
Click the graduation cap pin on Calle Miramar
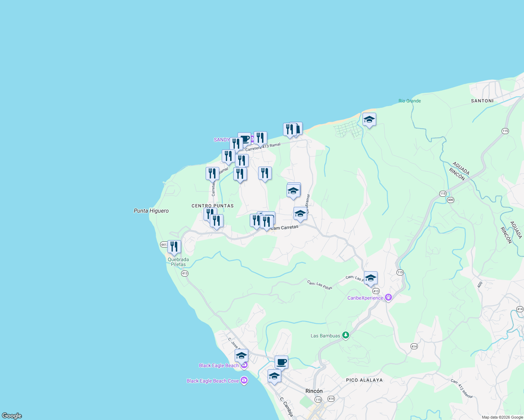coord(293,190)
